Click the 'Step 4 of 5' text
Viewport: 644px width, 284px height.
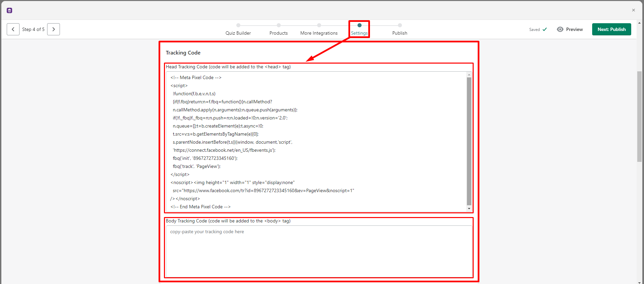pos(33,29)
